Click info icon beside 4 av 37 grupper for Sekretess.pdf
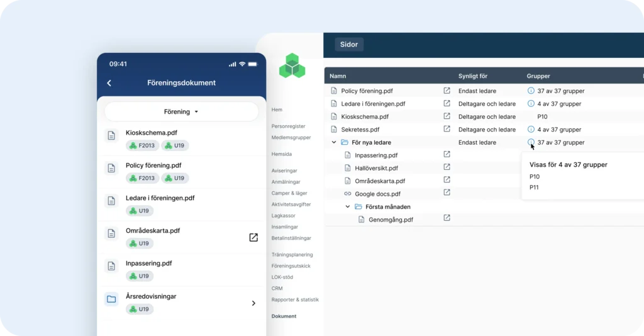 (x=531, y=130)
